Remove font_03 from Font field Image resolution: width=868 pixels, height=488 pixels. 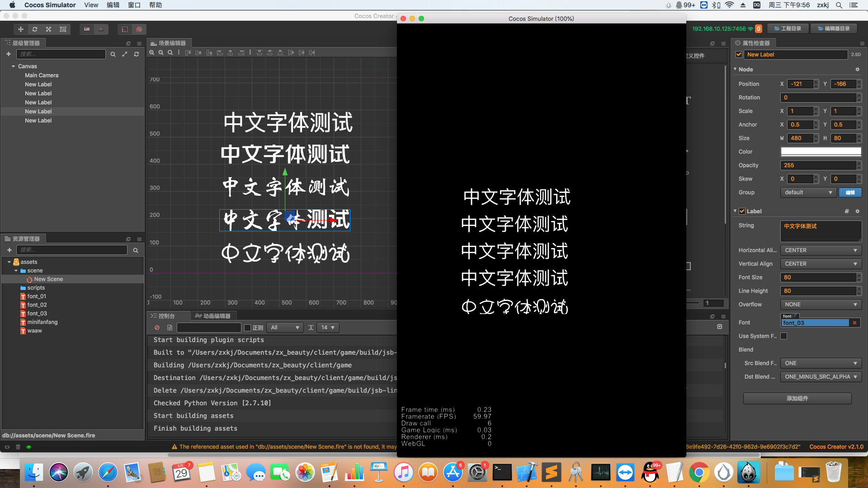coord(854,323)
